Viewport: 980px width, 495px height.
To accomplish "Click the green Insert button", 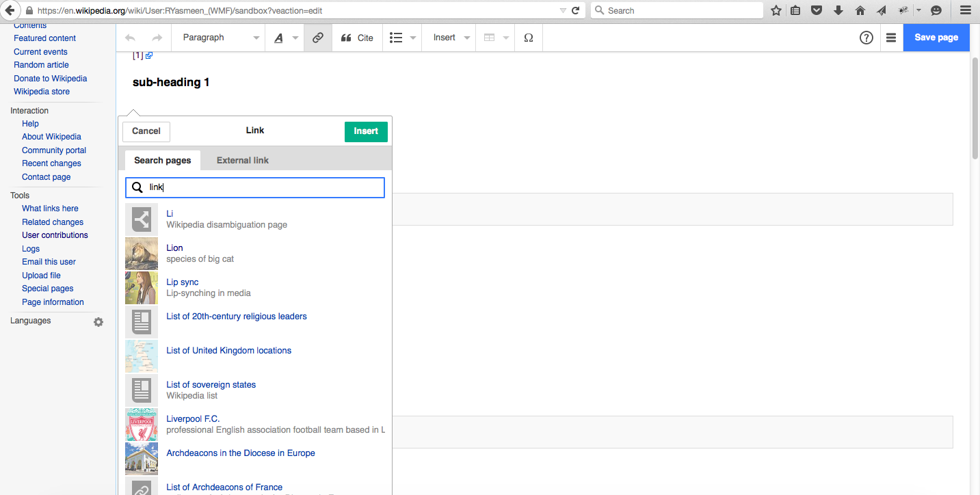I will pos(366,131).
